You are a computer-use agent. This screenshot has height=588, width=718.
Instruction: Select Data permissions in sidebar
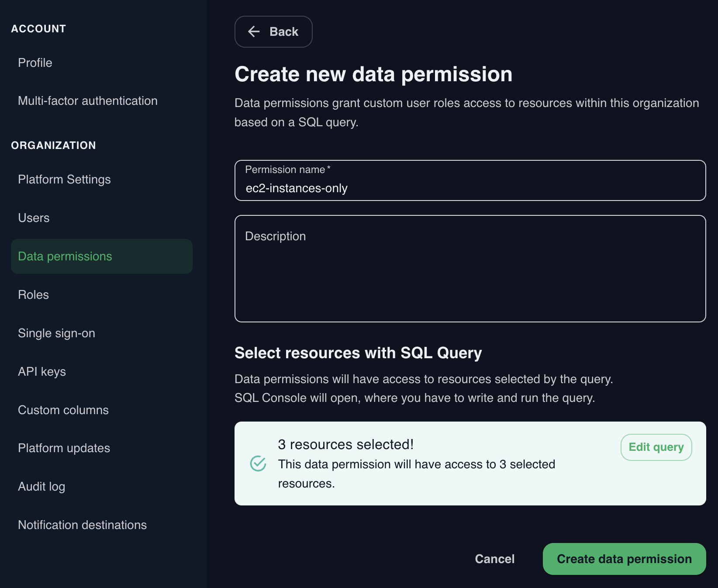click(65, 256)
